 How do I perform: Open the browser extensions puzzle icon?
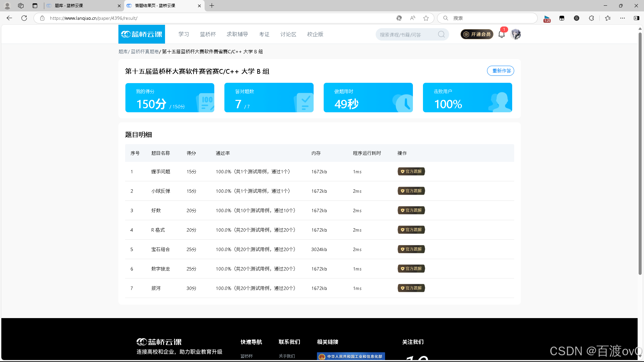[x=591, y=18]
